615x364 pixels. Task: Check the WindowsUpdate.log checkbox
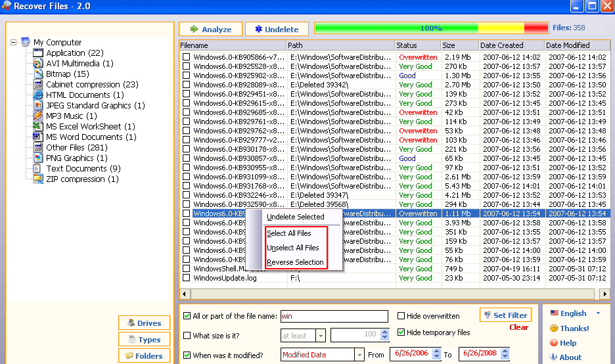pos(187,278)
